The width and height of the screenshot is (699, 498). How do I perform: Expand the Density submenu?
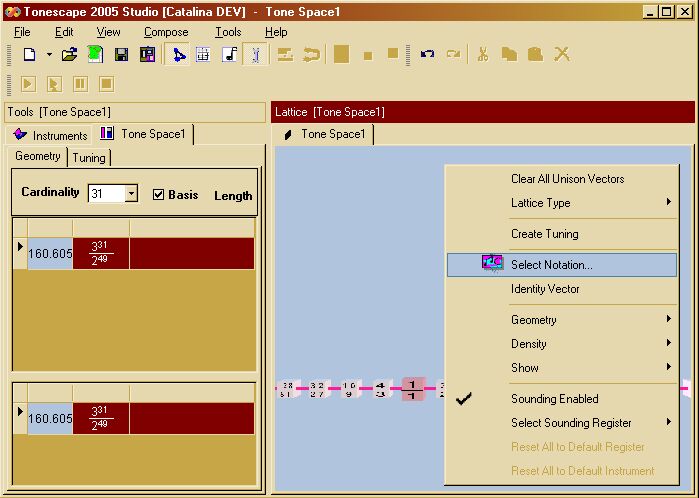pos(562,344)
